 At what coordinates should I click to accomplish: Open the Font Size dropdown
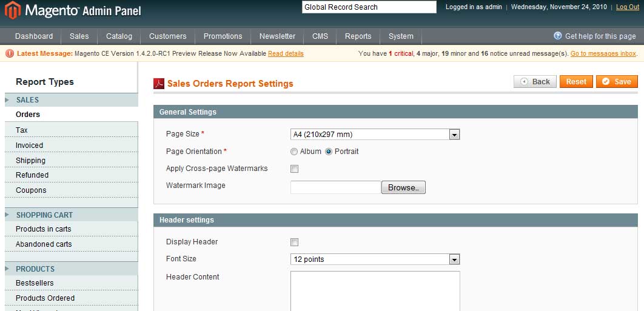454,259
